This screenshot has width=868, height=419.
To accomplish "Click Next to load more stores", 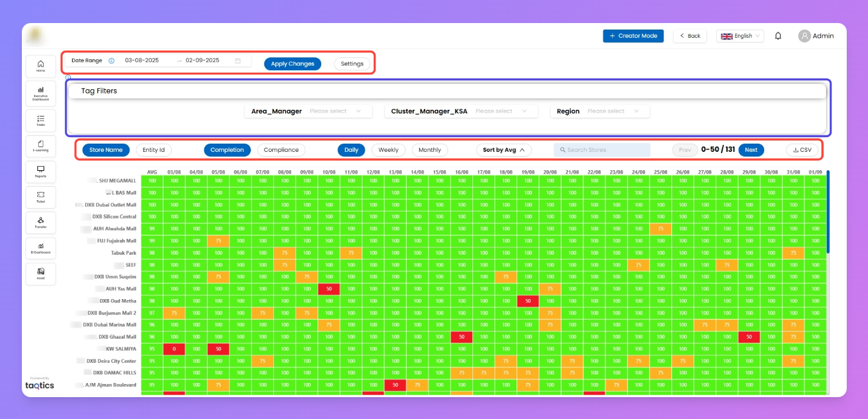I will click(x=750, y=150).
